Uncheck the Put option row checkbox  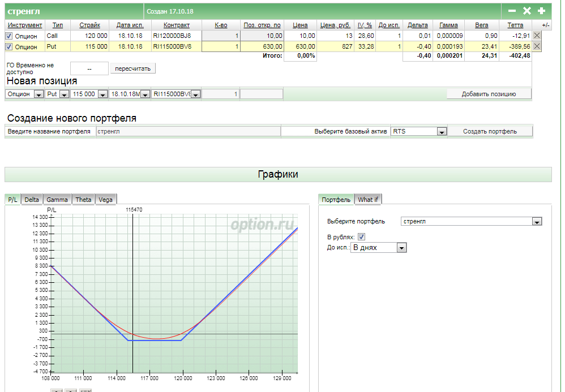[8, 47]
